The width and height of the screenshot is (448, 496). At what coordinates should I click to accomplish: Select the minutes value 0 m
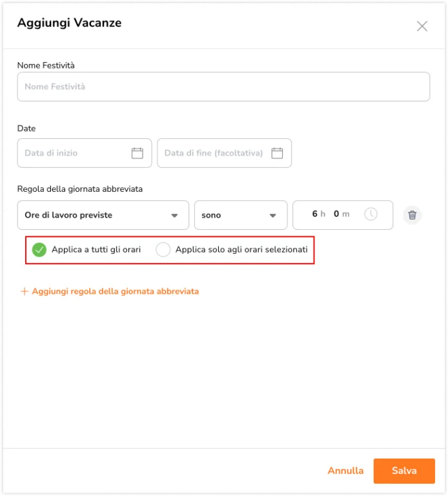coord(341,214)
